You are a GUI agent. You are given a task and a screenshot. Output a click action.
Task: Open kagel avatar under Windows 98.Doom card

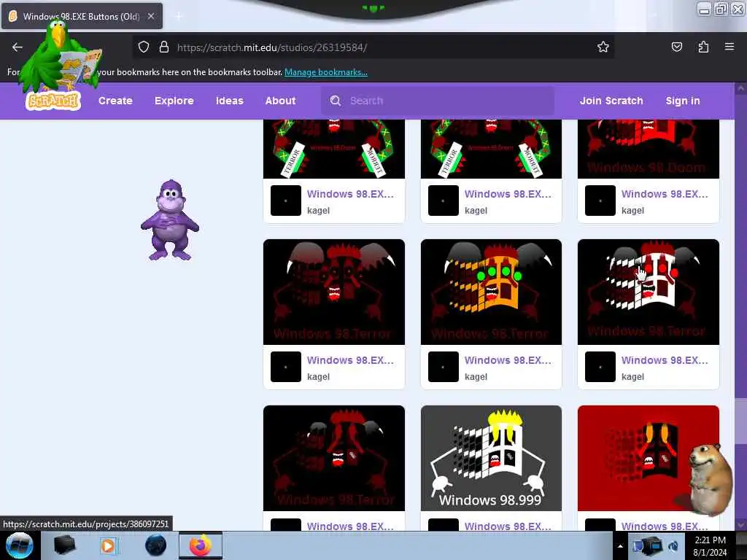[600, 201]
